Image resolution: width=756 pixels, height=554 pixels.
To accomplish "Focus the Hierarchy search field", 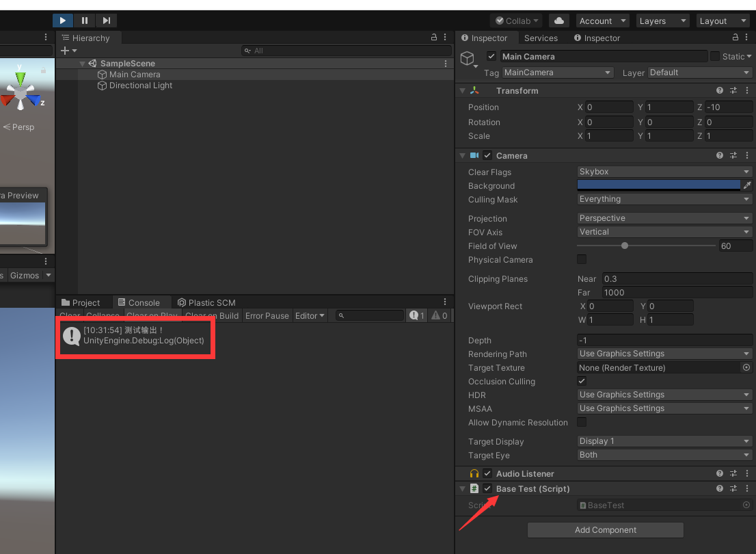I will pos(346,51).
